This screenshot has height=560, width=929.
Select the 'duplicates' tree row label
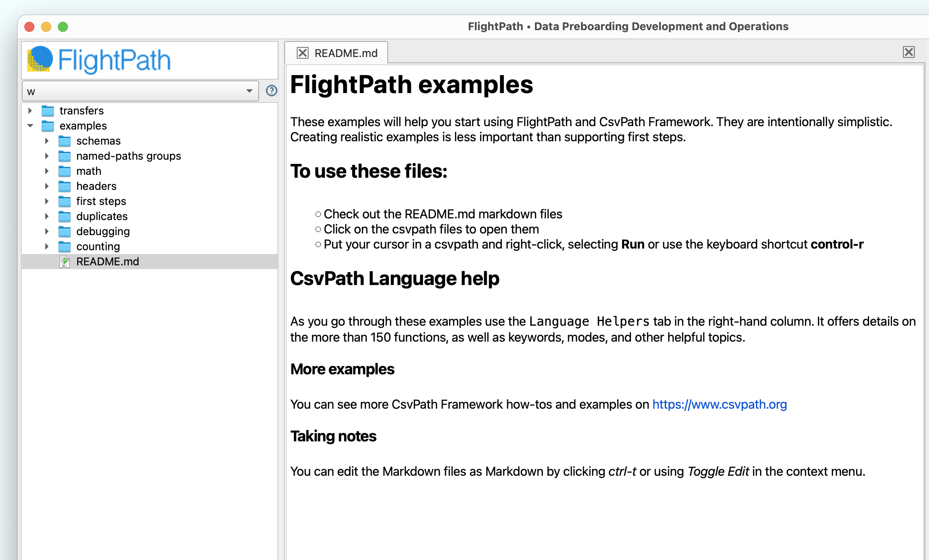[102, 216]
